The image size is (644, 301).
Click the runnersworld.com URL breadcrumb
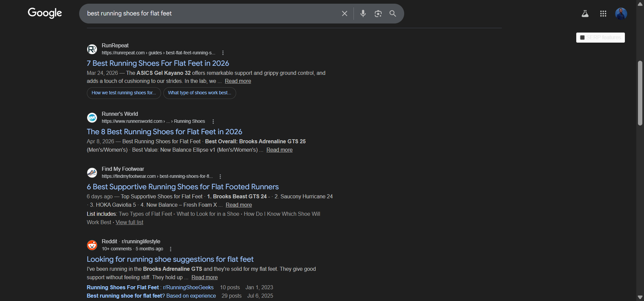[x=153, y=121]
